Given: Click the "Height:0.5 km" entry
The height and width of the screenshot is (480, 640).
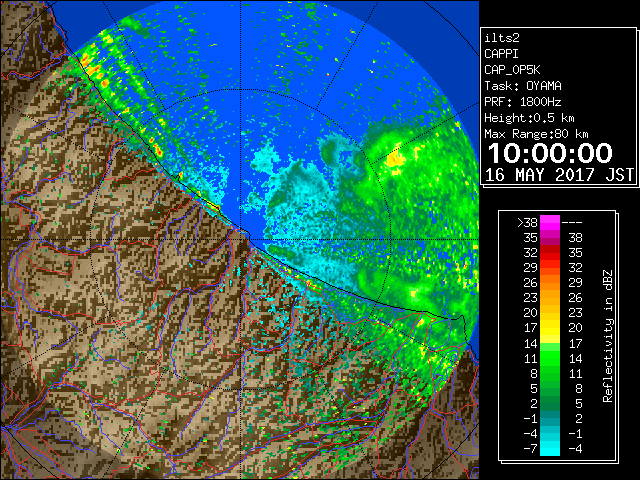Looking at the screenshot, I should click(529, 118).
